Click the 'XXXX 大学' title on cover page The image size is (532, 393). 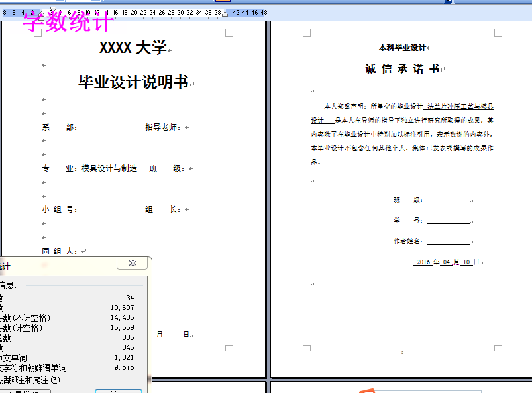pos(133,48)
